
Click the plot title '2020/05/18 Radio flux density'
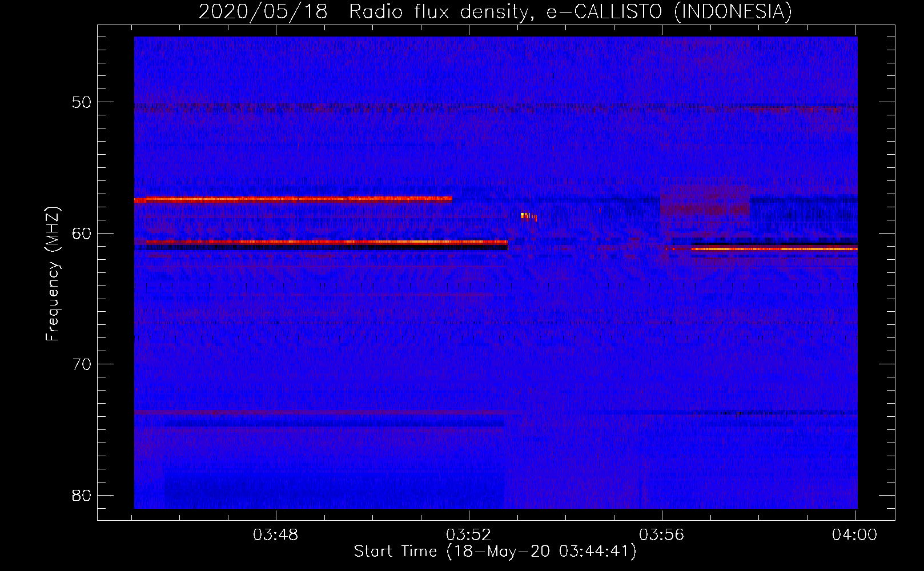pyautogui.click(x=365, y=11)
